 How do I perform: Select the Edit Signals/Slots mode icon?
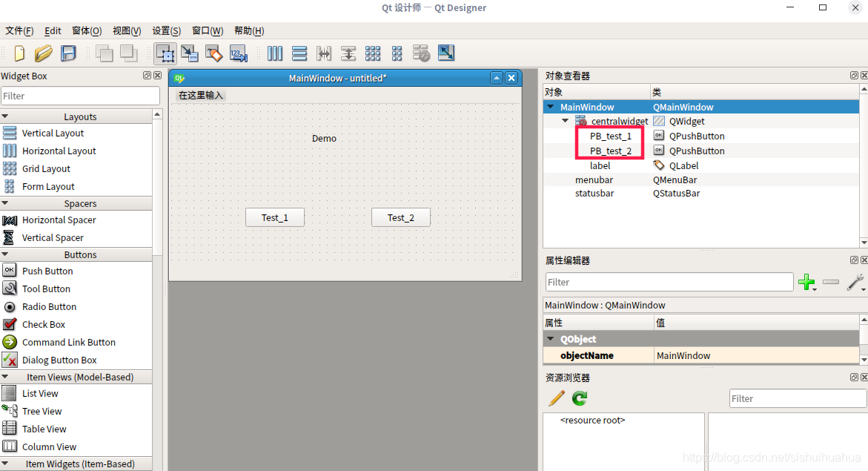point(189,53)
